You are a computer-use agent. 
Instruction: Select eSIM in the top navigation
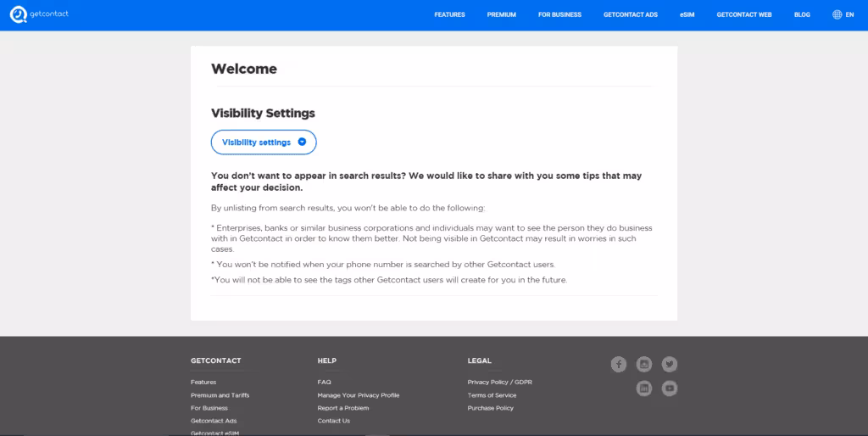click(x=687, y=15)
